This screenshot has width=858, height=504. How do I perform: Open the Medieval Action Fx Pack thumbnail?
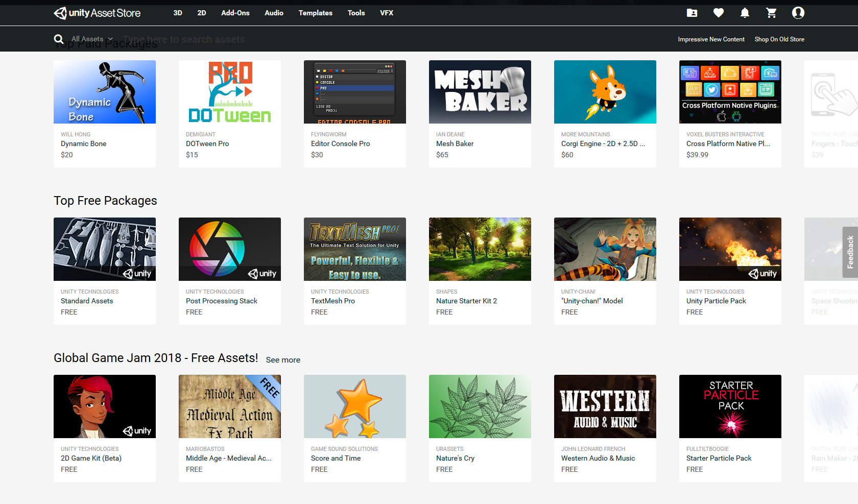click(x=230, y=406)
